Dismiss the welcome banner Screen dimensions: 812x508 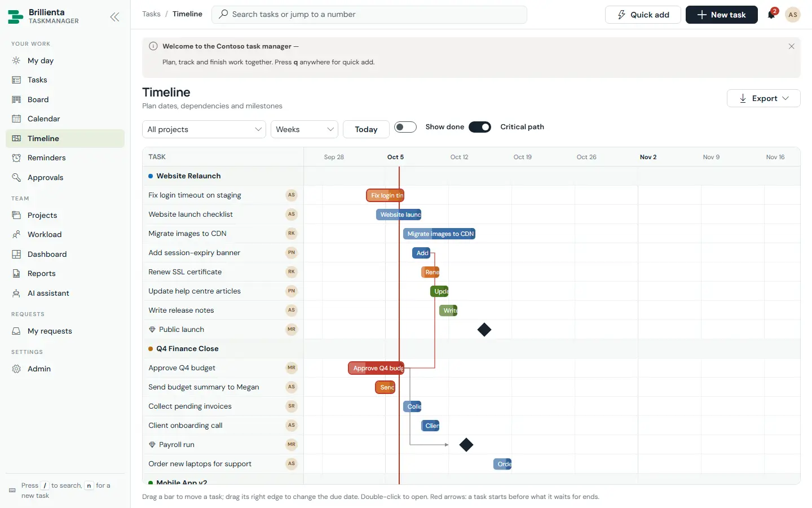pyautogui.click(x=791, y=46)
